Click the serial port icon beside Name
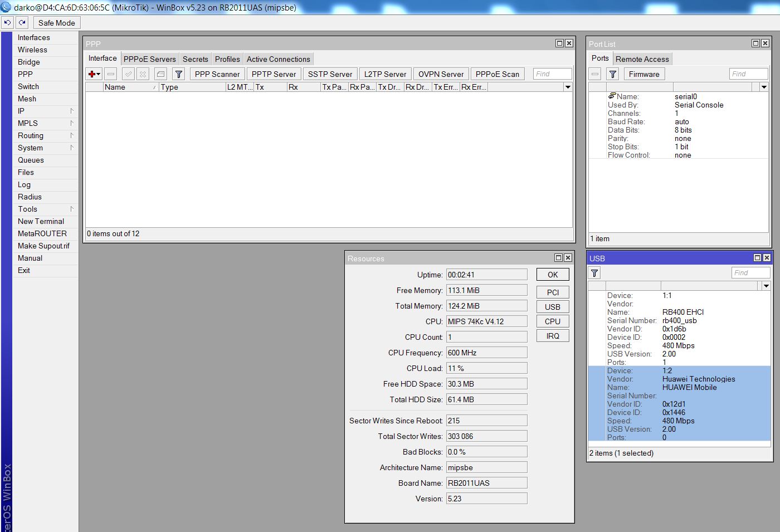 coord(612,96)
